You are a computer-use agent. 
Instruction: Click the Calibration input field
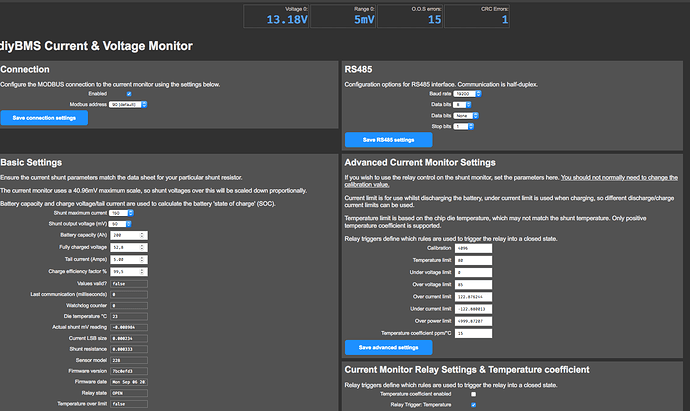(473, 248)
